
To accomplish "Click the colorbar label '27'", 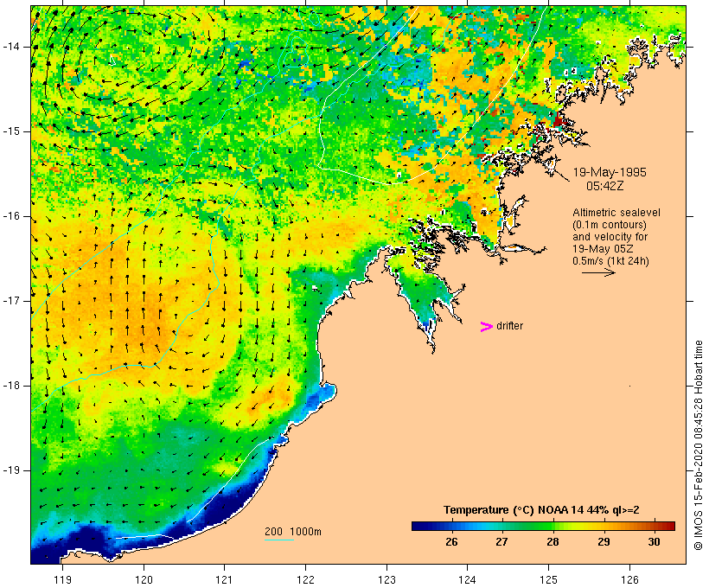I will [501, 541].
